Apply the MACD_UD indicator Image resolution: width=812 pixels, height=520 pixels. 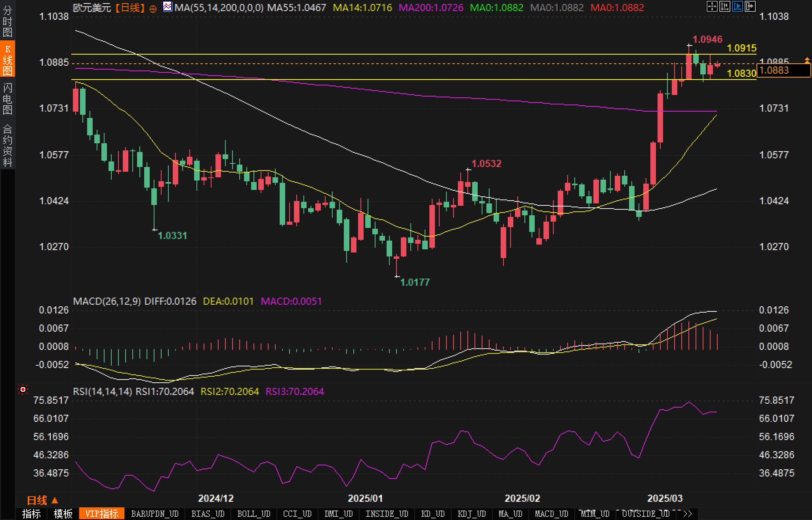(552, 514)
